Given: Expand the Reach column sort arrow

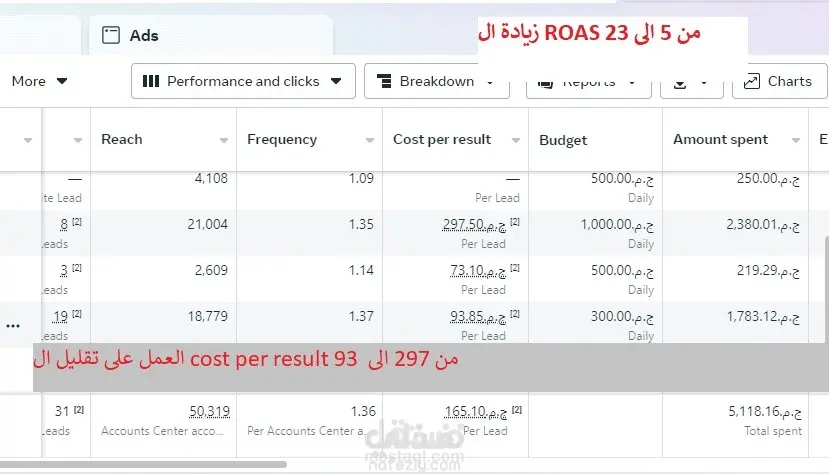Looking at the screenshot, I should tap(224, 141).
